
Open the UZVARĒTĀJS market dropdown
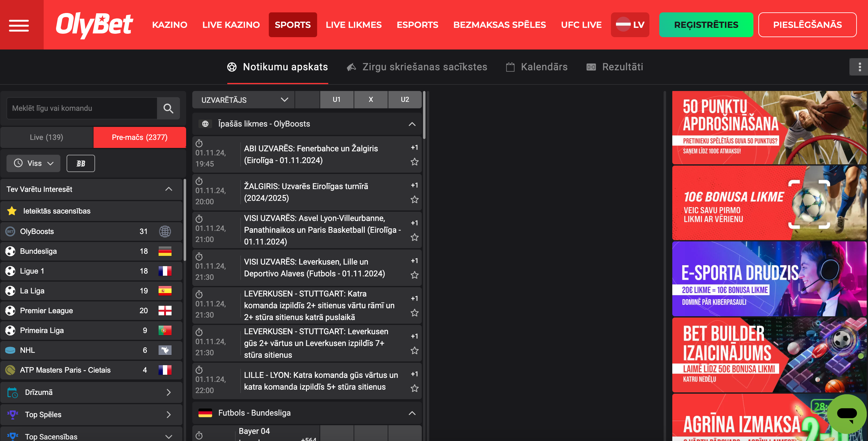pyautogui.click(x=243, y=100)
